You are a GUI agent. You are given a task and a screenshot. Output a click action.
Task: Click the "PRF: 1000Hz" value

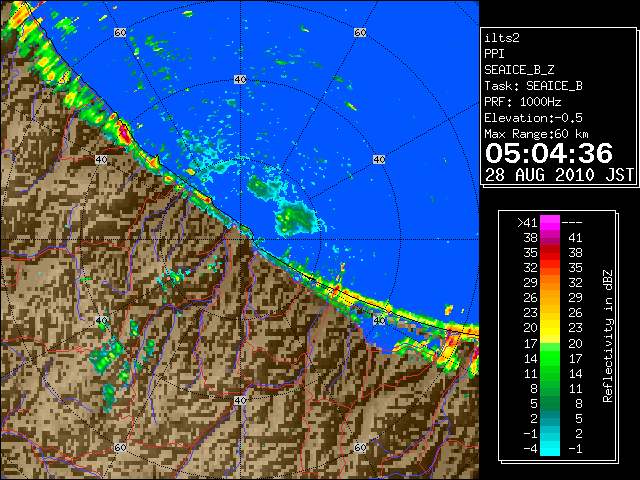pyautogui.click(x=523, y=102)
